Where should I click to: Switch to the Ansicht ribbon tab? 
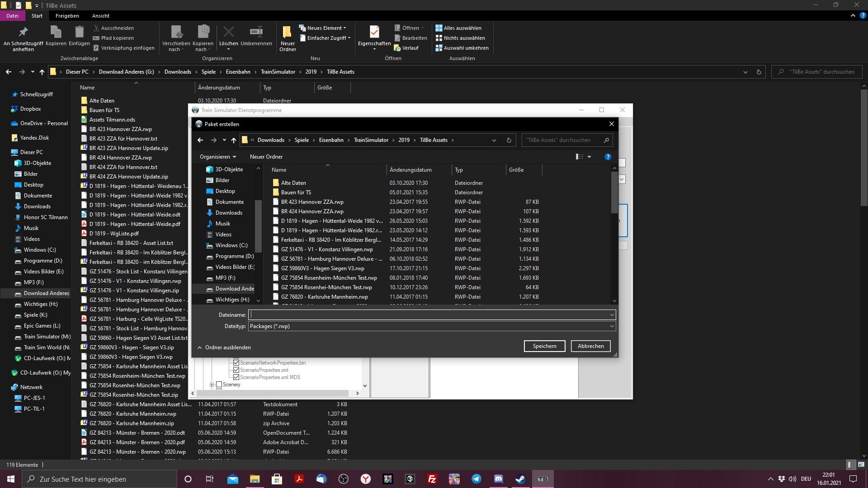101,16
